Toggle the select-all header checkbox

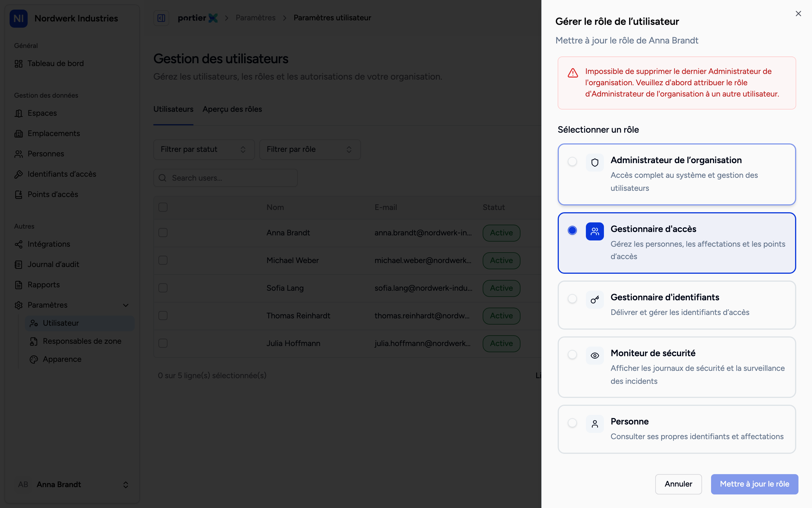(x=163, y=207)
